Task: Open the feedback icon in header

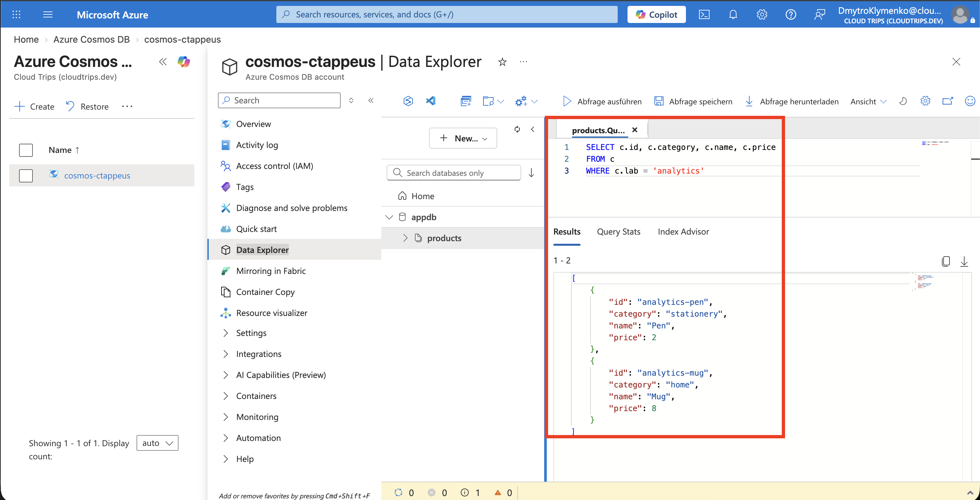Action: coord(820,14)
